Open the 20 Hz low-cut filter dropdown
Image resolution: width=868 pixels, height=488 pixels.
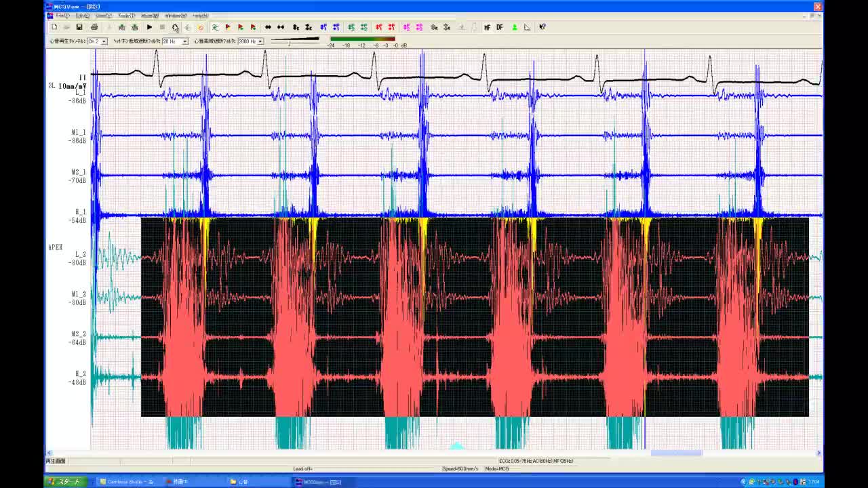pos(184,41)
